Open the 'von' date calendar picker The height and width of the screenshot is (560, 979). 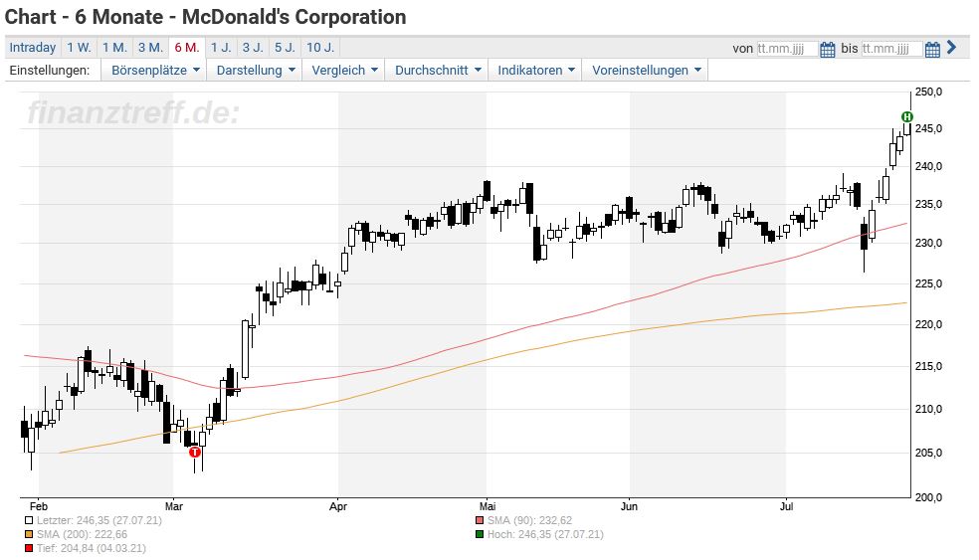click(828, 50)
